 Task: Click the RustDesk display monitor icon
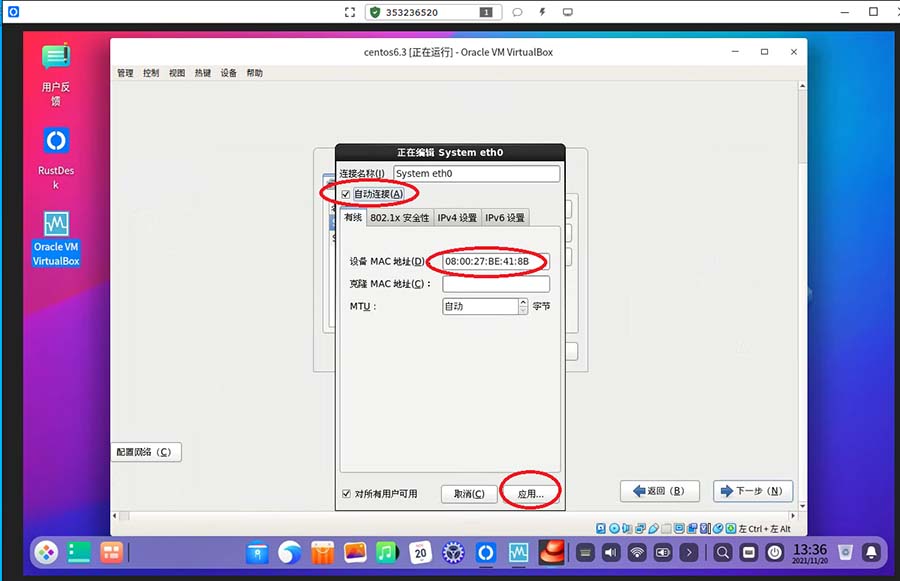(x=568, y=12)
